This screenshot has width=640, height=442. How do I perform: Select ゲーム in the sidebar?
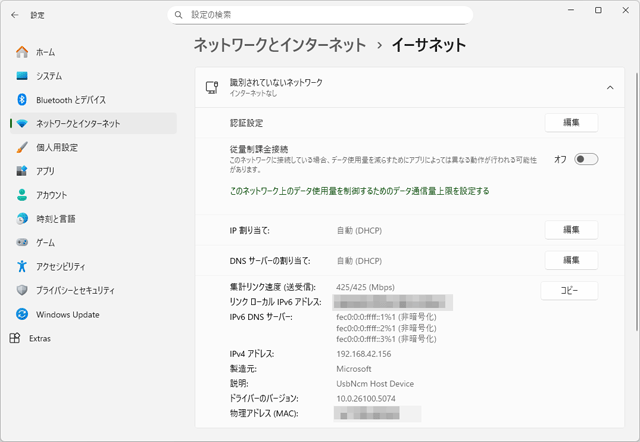(x=45, y=243)
